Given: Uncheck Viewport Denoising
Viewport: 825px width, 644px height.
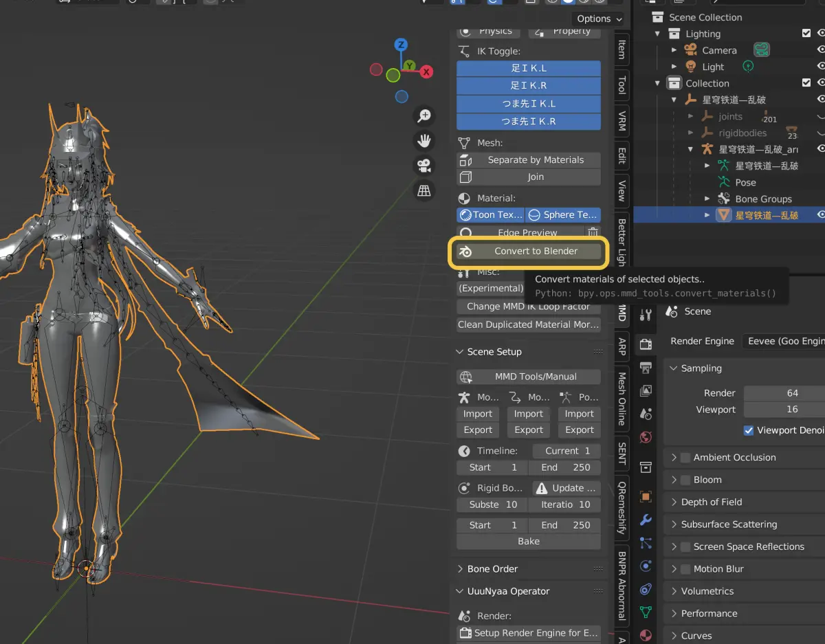Looking at the screenshot, I should [749, 430].
